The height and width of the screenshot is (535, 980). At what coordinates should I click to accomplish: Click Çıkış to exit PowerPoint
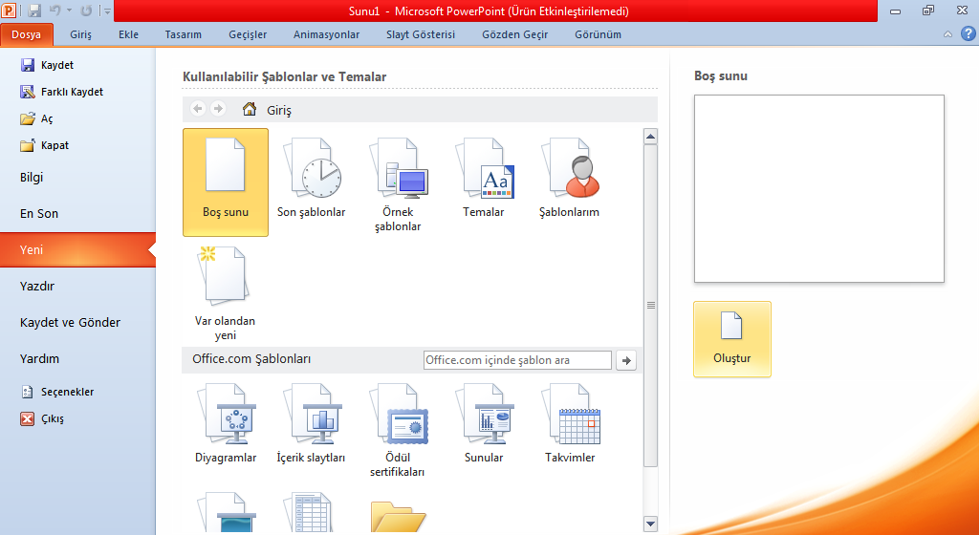click(x=42, y=418)
